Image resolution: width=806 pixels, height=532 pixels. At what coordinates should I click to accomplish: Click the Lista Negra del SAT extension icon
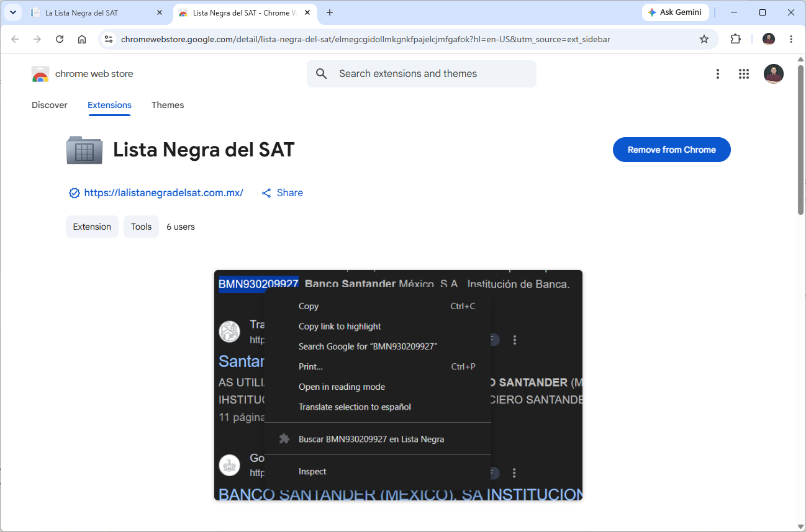[84, 150]
